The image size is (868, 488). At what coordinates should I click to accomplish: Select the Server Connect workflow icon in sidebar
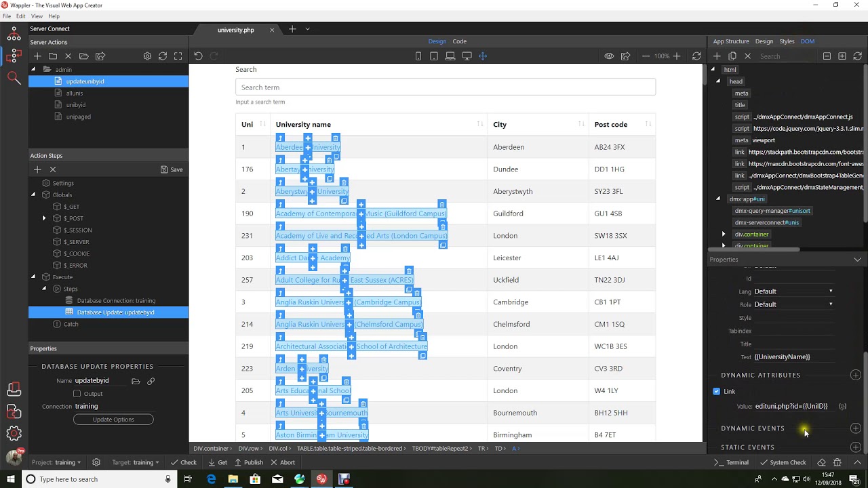tap(14, 56)
